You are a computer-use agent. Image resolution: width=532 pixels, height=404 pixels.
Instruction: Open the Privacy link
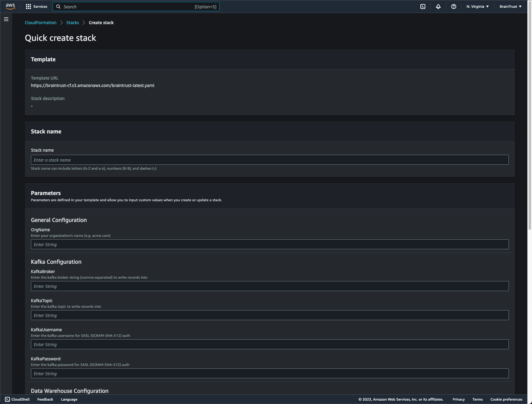coord(458,399)
